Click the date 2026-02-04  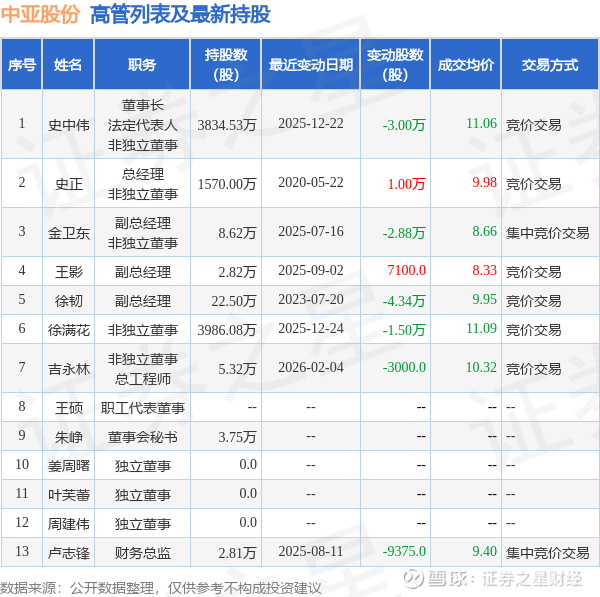[x=311, y=367]
